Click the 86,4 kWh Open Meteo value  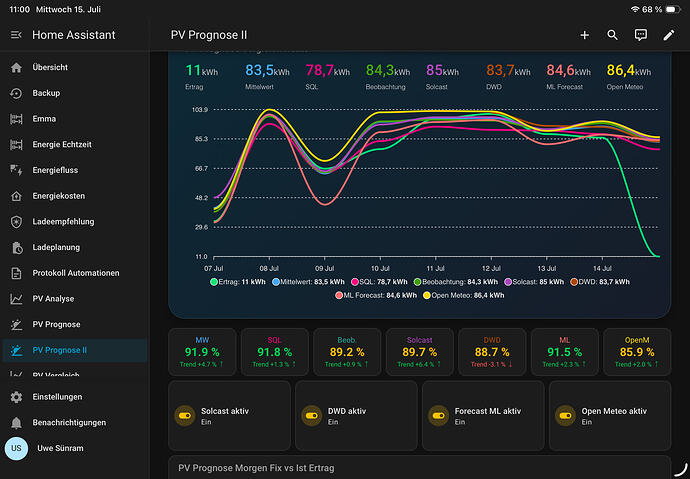(x=628, y=70)
